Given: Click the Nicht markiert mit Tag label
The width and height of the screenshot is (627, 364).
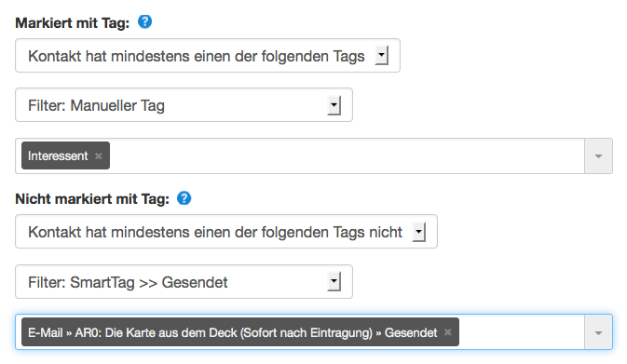Looking at the screenshot, I should (x=92, y=198).
